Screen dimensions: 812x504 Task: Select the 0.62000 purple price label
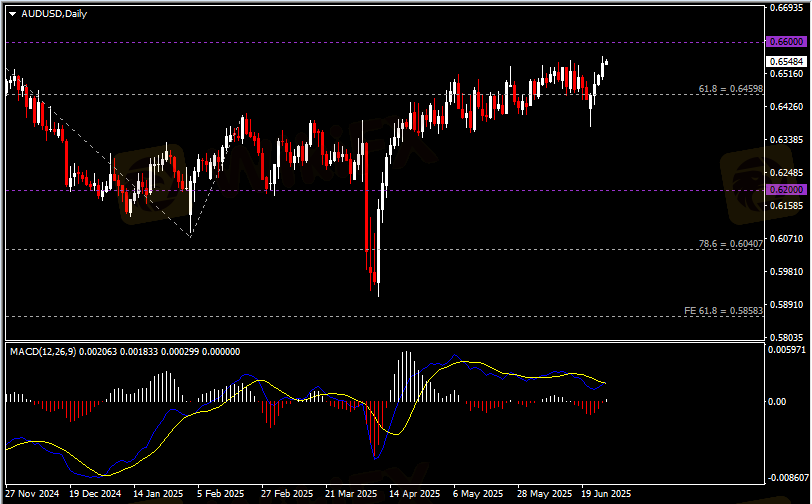[786, 190]
